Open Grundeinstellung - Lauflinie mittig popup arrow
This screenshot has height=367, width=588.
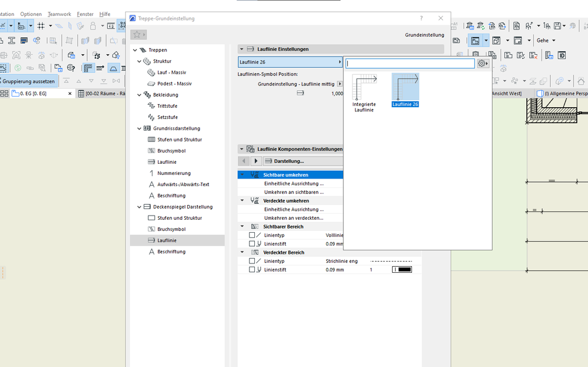[x=340, y=84]
